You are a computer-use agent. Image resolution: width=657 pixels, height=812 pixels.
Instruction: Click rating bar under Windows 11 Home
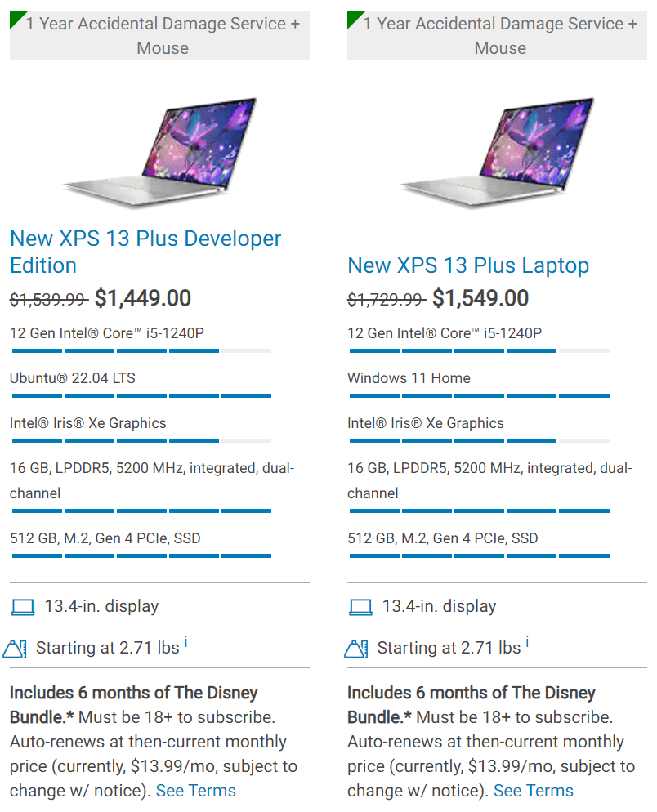[x=478, y=395]
